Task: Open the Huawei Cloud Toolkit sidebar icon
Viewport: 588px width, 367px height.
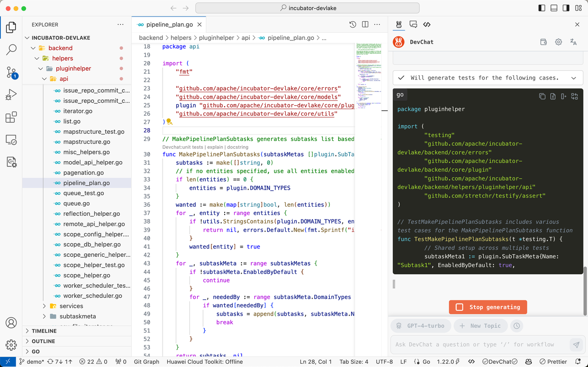Action: pyautogui.click(x=11, y=162)
